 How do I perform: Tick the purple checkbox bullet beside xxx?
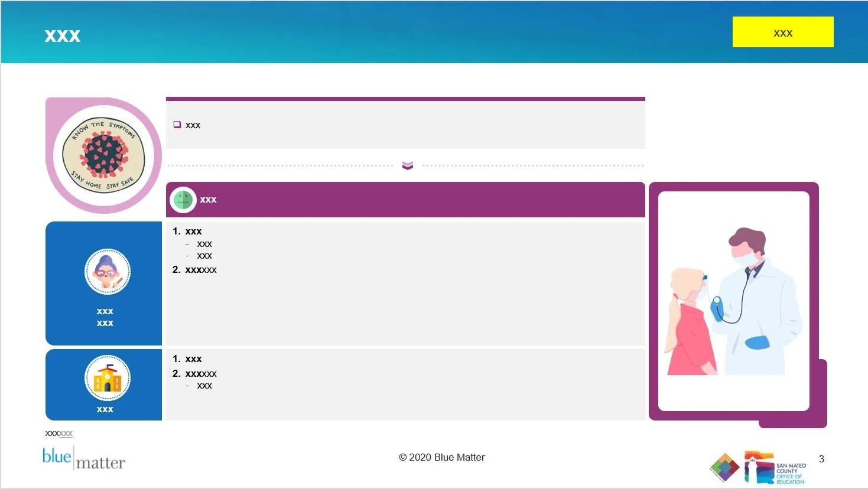[x=177, y=125]
